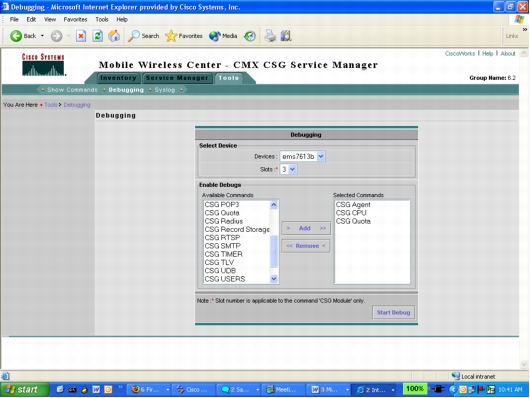Select CSG Record Storage in Available Commands
The height and width of the screenshot is (398, 530).
pyautogui.click(x=237, y=230)
